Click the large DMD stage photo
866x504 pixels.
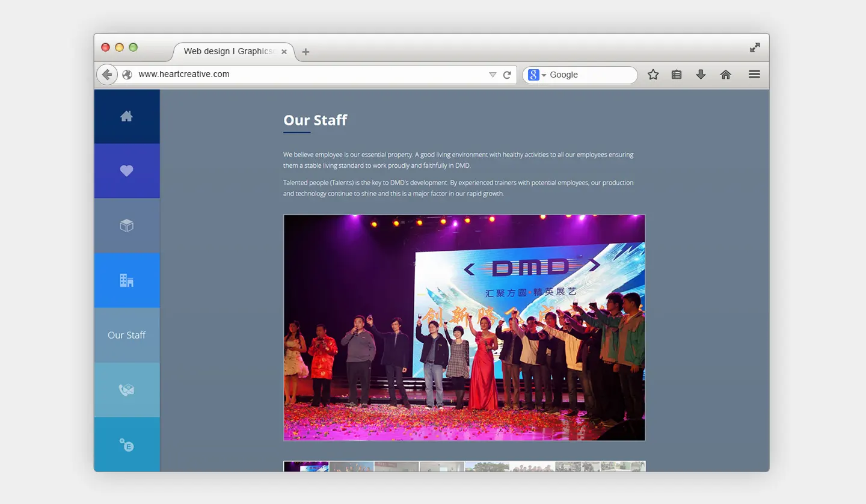click(464, 328)
